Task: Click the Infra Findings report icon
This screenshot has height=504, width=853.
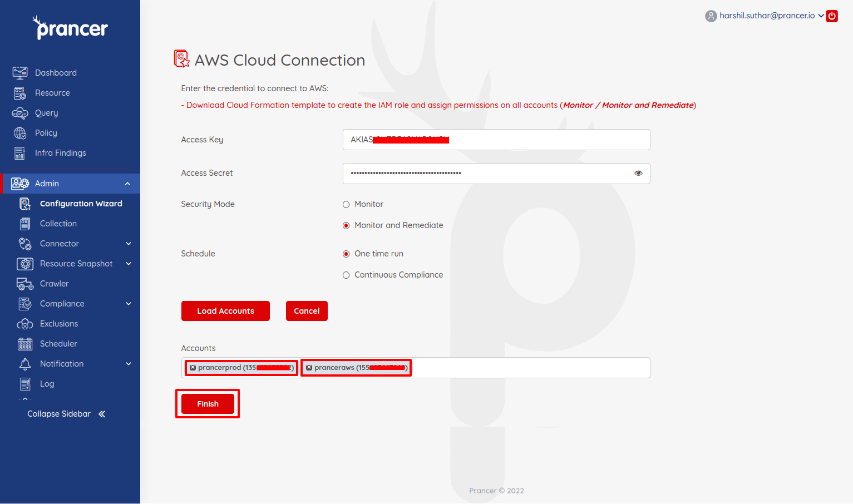Action: 20,153
